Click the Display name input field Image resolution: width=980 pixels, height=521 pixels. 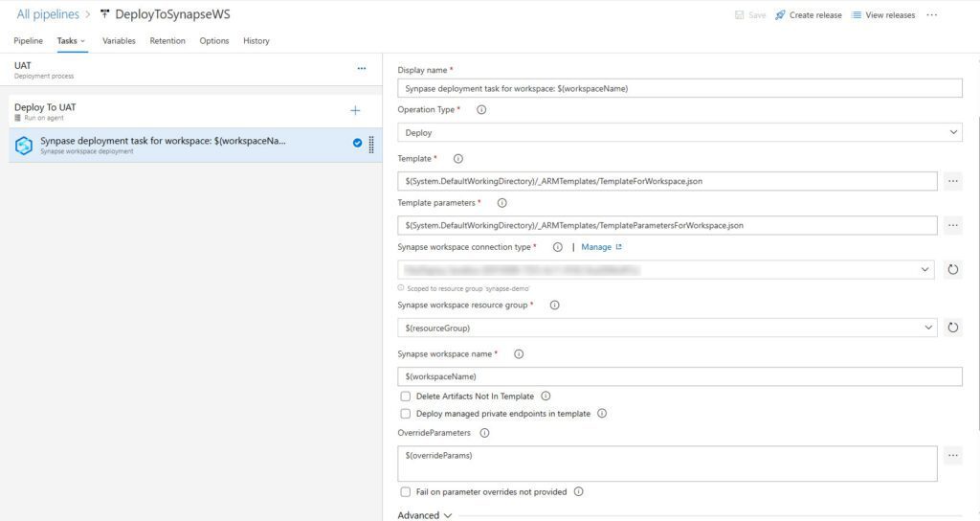(680, 88)
